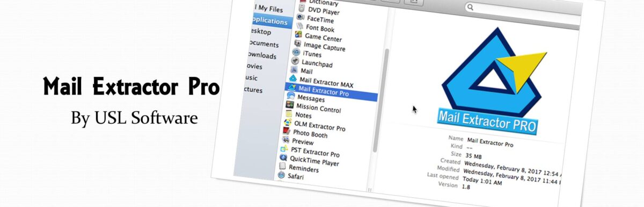Click the Mission Control icon
Image resolution: width=644 pixels, height=207 pixels.
(290, 104)
